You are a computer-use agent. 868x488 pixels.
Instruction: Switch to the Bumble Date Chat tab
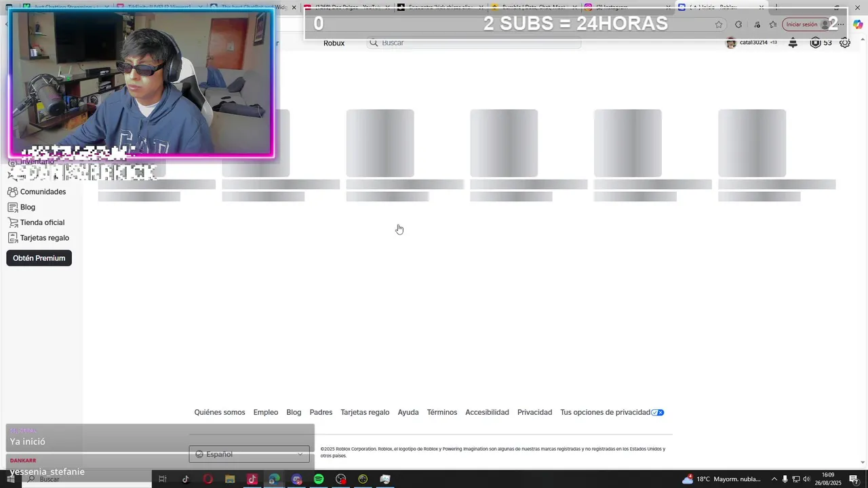tap(532, 7)
